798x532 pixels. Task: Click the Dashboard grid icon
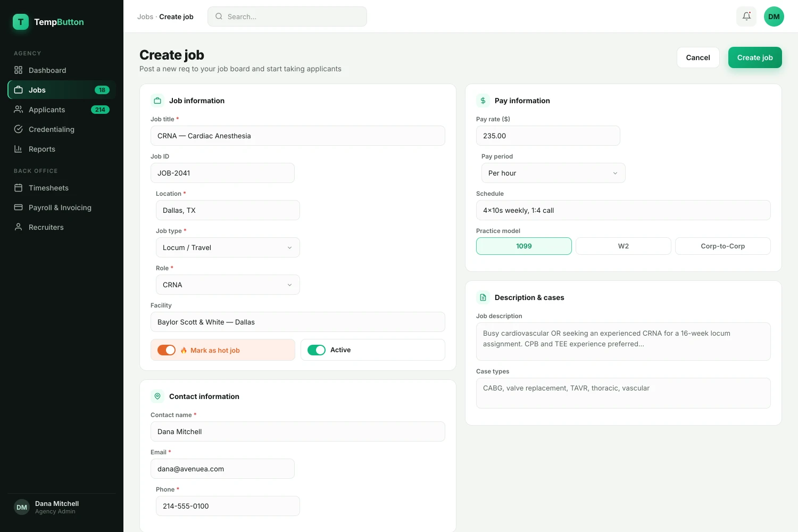tap(18, 70)
